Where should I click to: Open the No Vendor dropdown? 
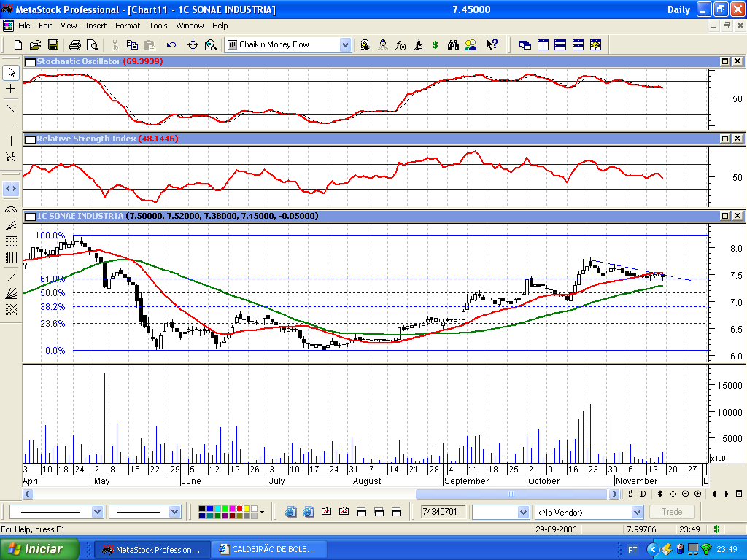pos(637,513)
